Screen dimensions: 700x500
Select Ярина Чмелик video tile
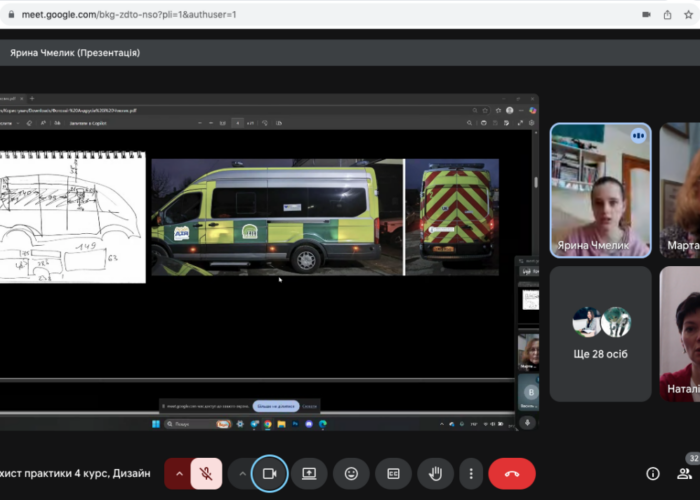coord(600,190)
